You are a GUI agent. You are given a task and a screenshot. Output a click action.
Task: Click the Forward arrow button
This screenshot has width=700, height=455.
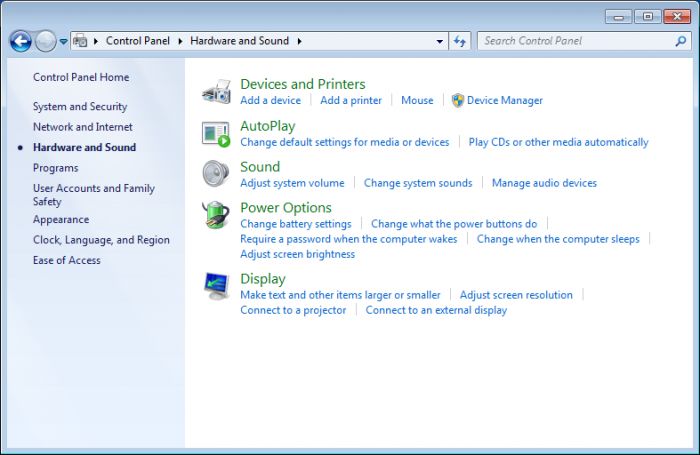[x=45, y=42]
